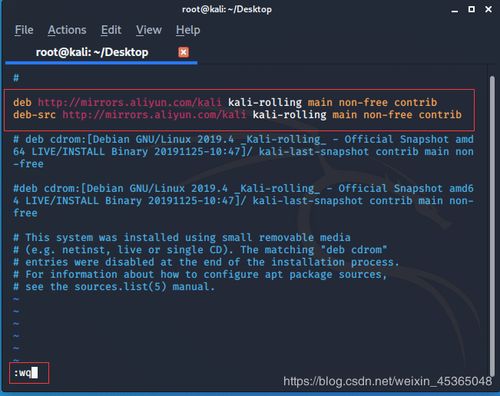This screenshot has height=396, width=500.
Task: Click the blog.csdn.net watermark link
Action: pyautogui.click(x=388, y=381)
